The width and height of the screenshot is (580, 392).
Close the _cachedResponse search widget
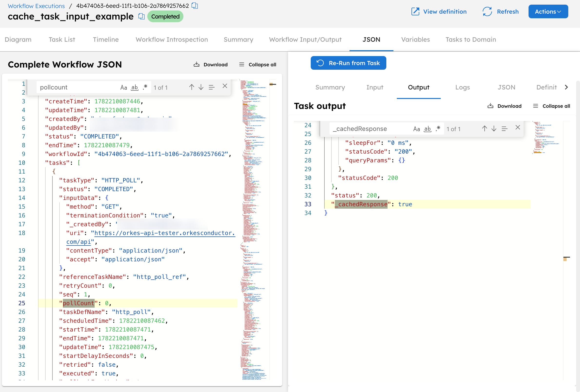518,127
